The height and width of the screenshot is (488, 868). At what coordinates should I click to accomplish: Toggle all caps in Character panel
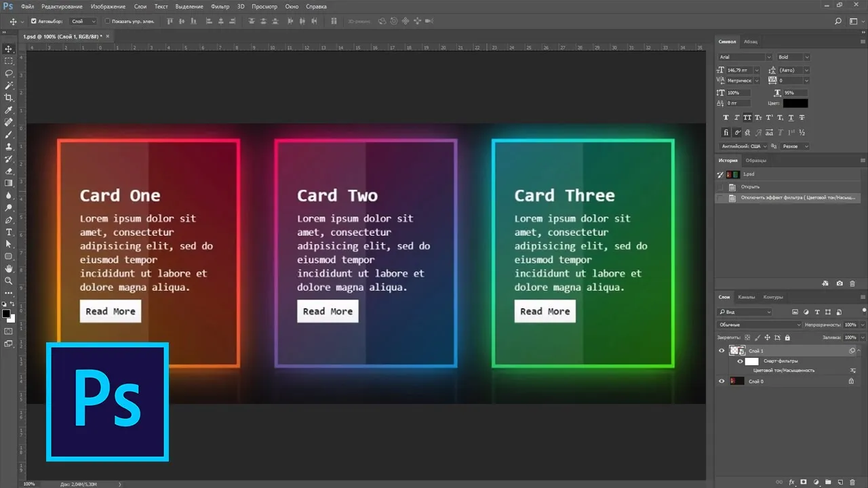(747, 117)
